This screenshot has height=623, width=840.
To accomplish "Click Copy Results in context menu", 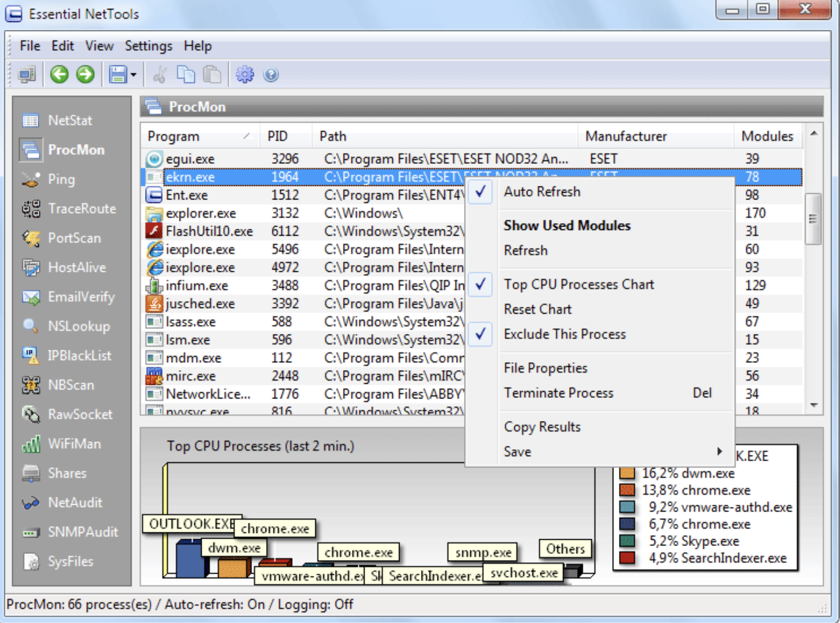I will tap(599, 427).
